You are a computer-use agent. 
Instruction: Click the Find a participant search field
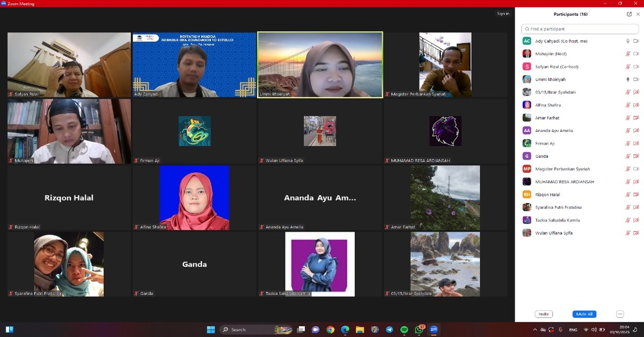(580, 29)
